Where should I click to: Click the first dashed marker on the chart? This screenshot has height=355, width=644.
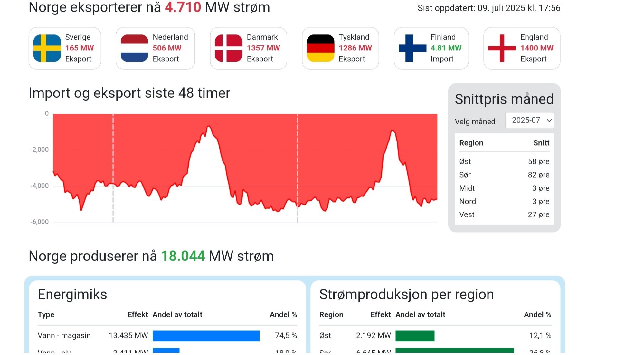tap(113, 168)
